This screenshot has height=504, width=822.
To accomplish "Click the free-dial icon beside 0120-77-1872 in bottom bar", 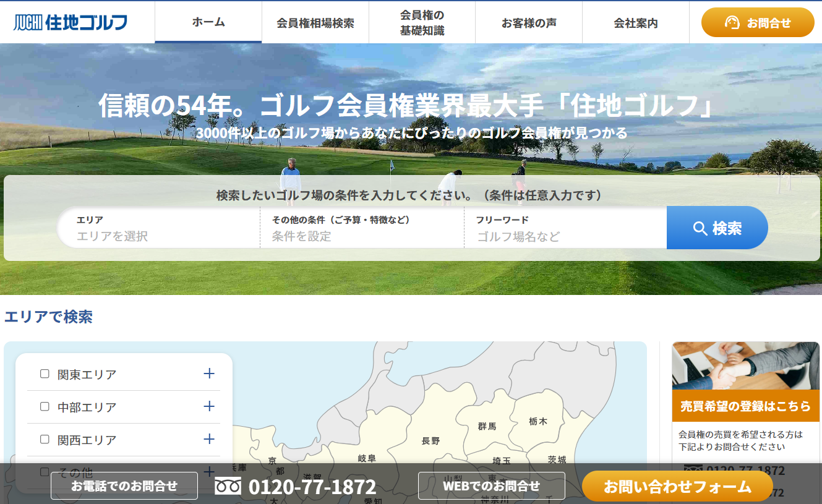I will pos(228,486).
